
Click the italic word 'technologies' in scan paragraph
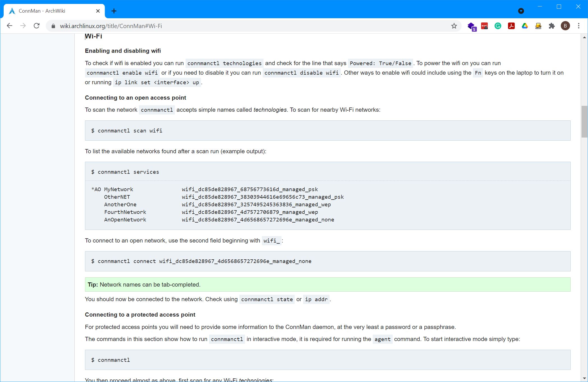pos(270,110)
